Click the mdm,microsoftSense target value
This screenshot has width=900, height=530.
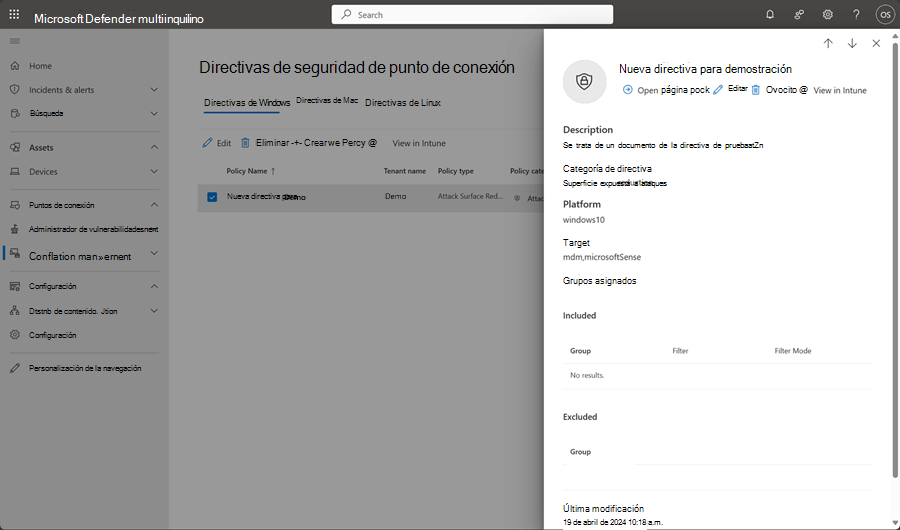click(x=602, y=257)
